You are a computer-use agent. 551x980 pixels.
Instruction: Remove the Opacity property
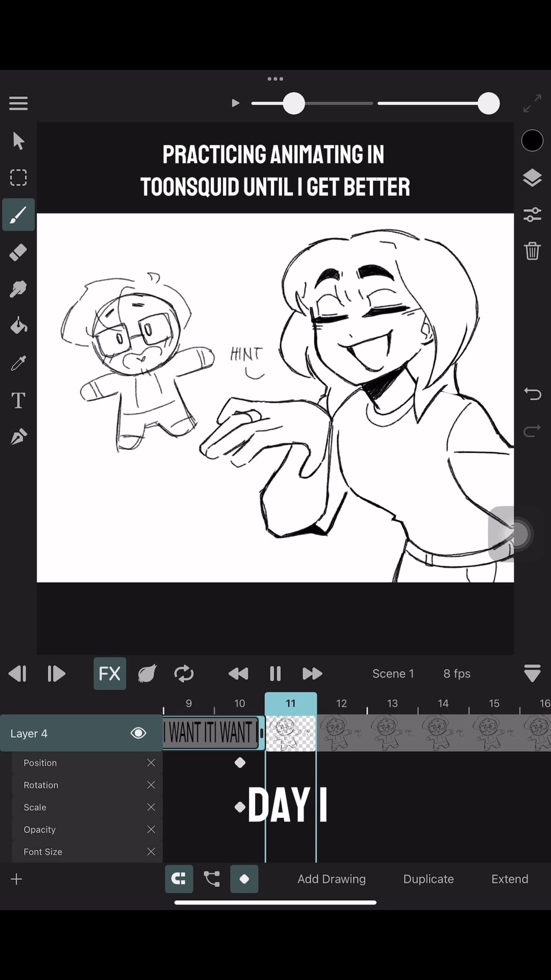coord(151,829)
